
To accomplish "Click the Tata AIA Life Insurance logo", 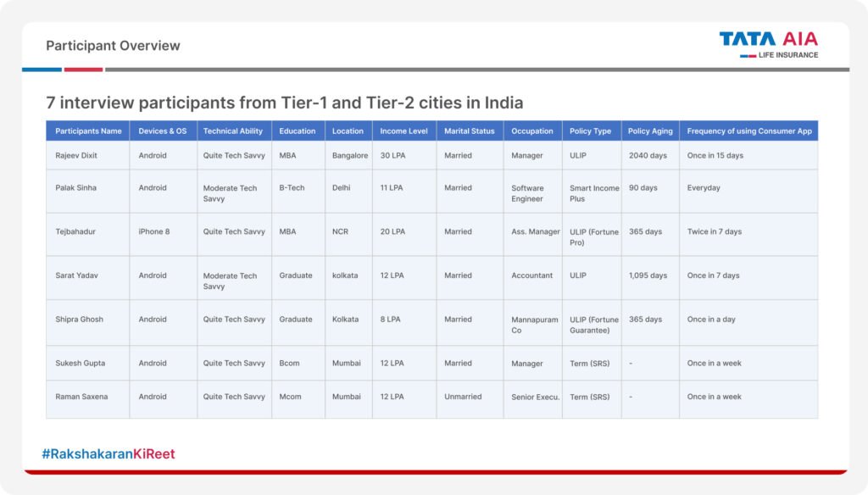I will [x=768, y=45].
